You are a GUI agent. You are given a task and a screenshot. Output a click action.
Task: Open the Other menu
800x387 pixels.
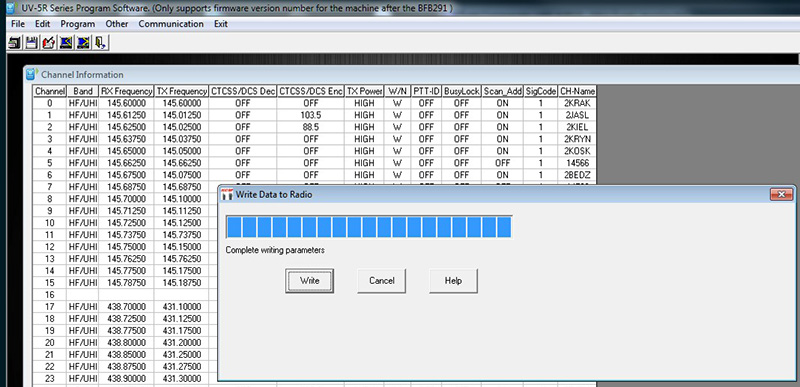[117, 24]
